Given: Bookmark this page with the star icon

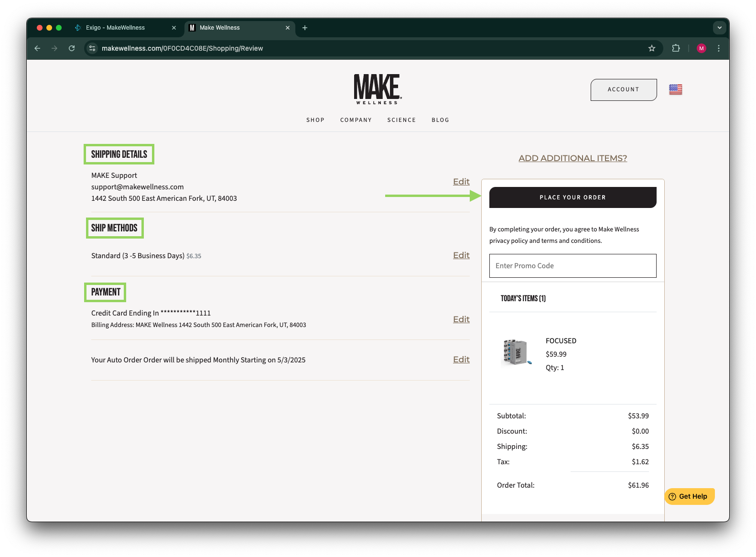Looking at the screenshot, I should coord(652,48).
